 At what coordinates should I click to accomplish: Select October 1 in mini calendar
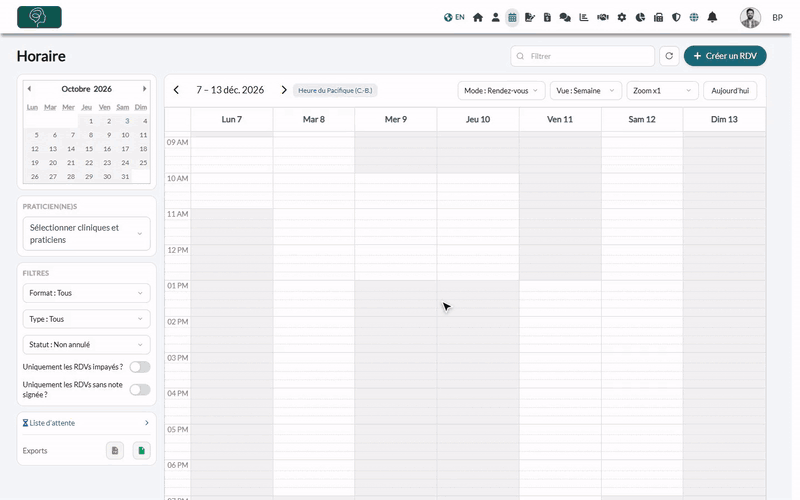click(91, 121)
